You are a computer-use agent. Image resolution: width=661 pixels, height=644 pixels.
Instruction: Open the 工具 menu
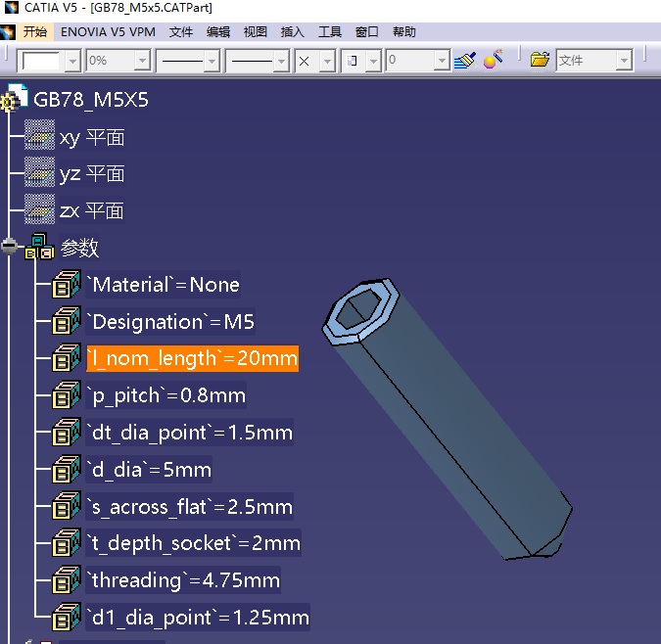[x=330, y=32]
